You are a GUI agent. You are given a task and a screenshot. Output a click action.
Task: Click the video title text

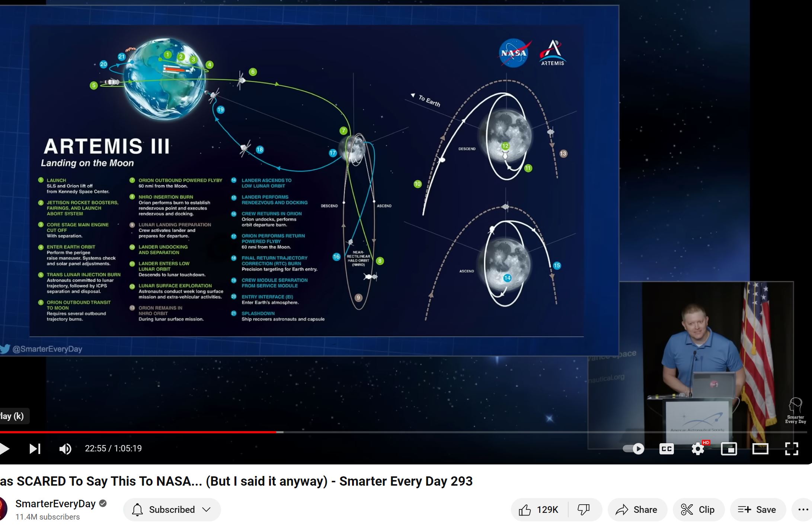coord(236,481)
